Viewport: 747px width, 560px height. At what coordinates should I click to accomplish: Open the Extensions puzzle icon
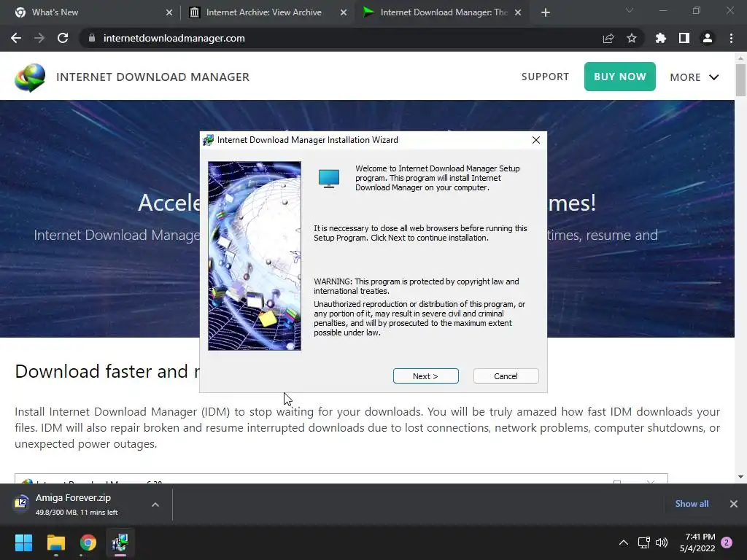pos(661,38)
